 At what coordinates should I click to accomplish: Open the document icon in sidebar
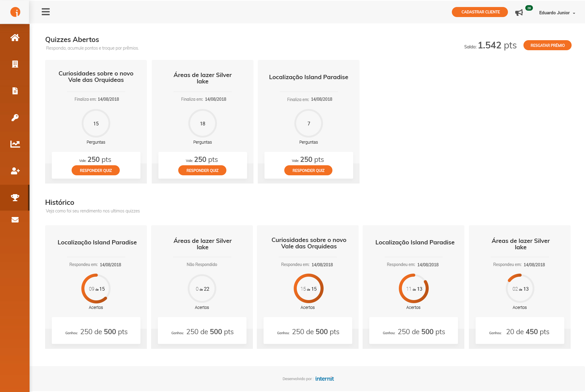(x=15, y=91)
